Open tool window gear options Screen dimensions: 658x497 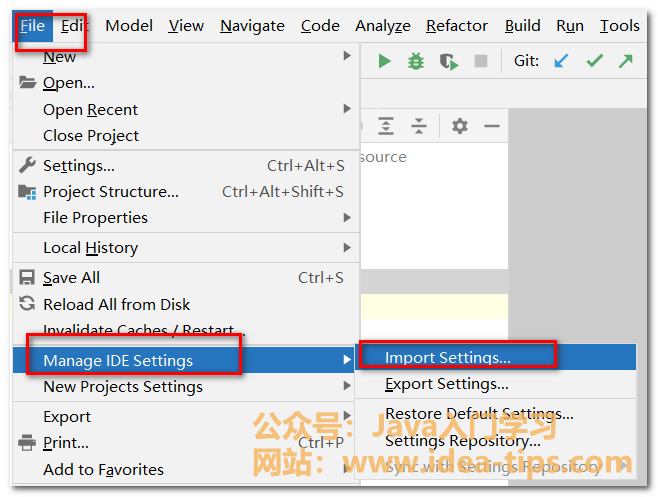[x=459, y=126]
